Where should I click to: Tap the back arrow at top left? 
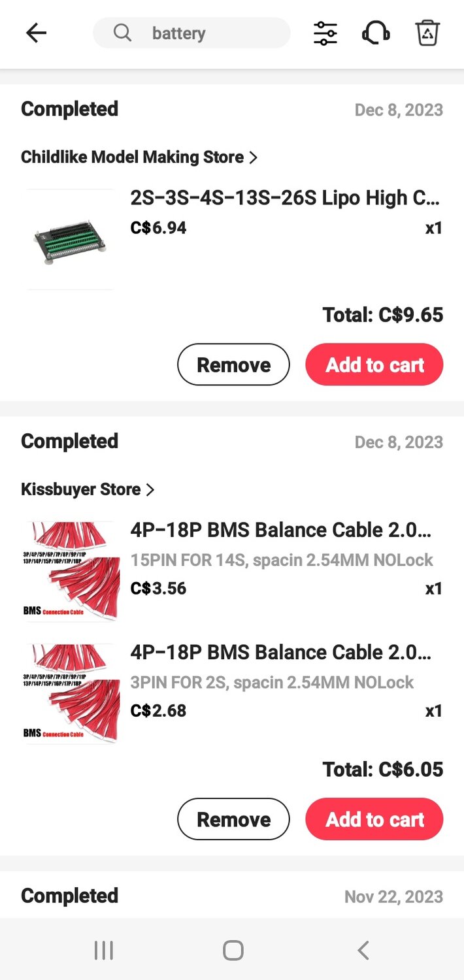click(37, 33)
